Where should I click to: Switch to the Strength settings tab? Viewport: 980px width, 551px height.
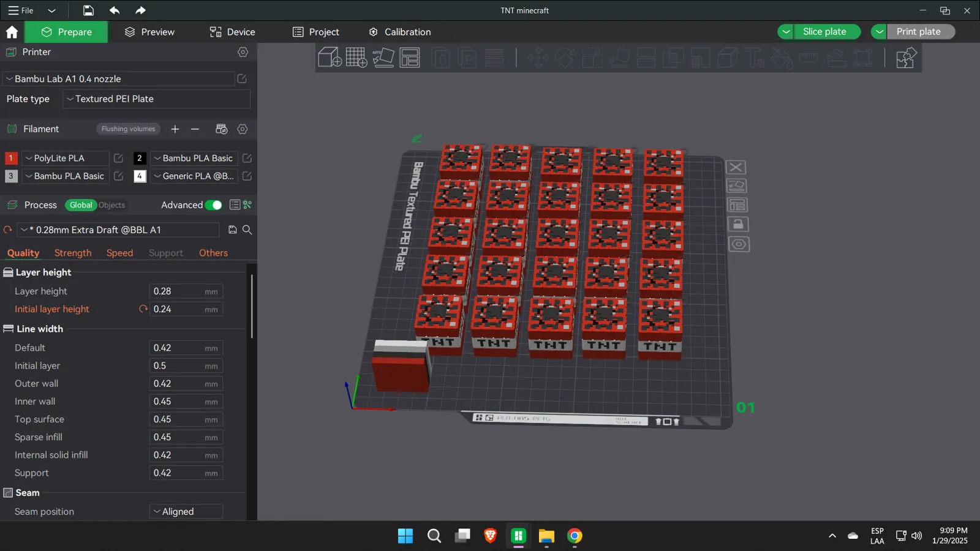(73, 253)
